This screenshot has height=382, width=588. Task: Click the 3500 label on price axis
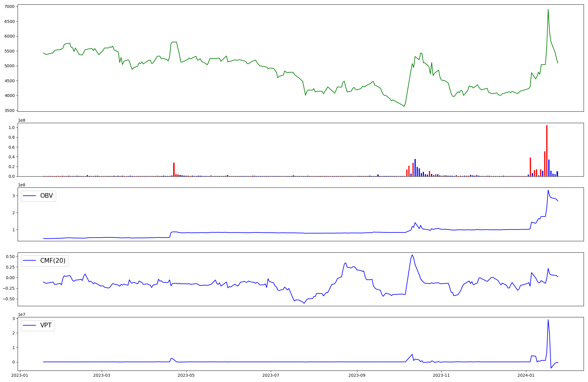point(9,110)
